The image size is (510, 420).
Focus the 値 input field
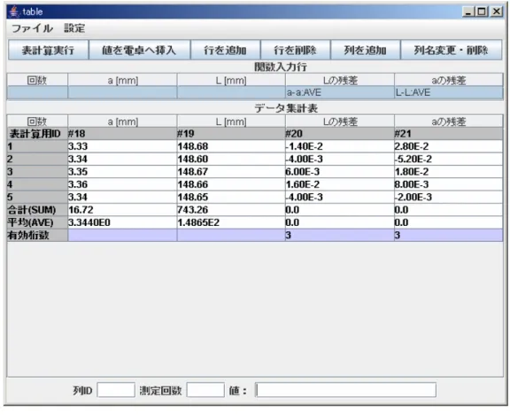pyautogui.click(x=345, y=390)
